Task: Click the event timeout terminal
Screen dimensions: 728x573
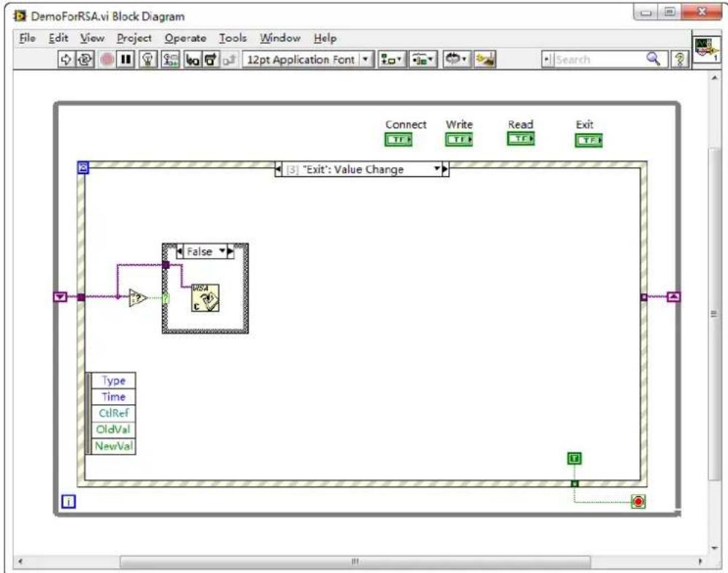Action: tap(83, 167)
